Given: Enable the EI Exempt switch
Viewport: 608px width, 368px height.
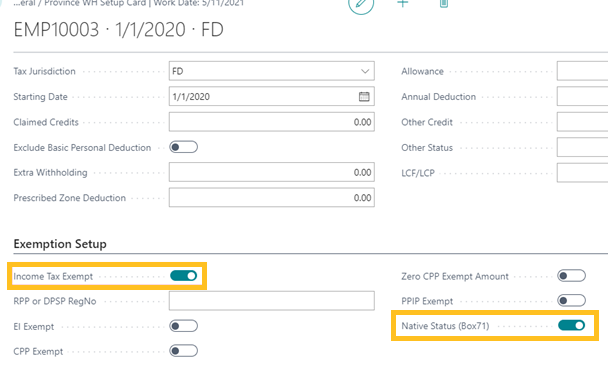Looking at the screenshot, I should click(183, 326).
